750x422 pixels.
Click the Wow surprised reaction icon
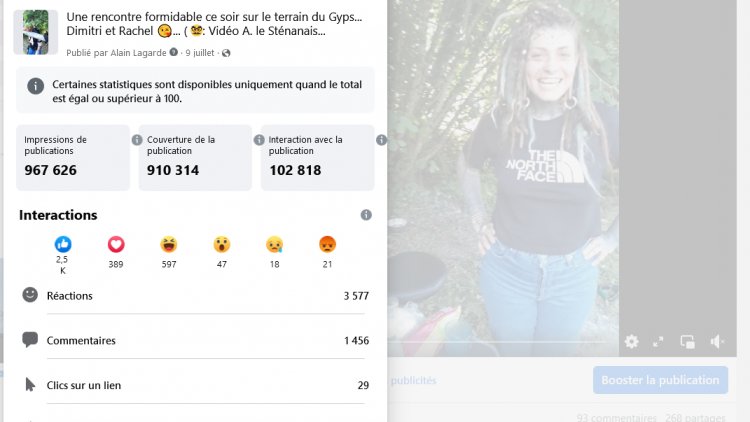tap(221, 244)
